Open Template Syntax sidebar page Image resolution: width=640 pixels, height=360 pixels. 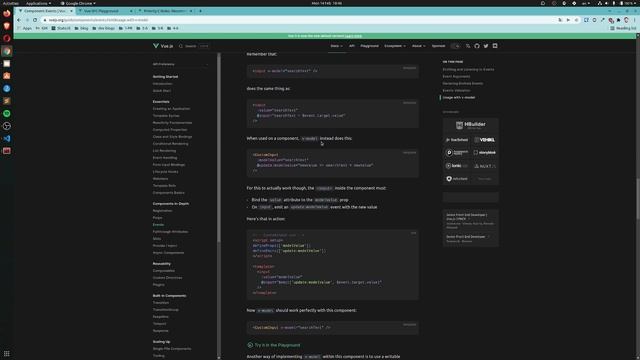(166, 116)
